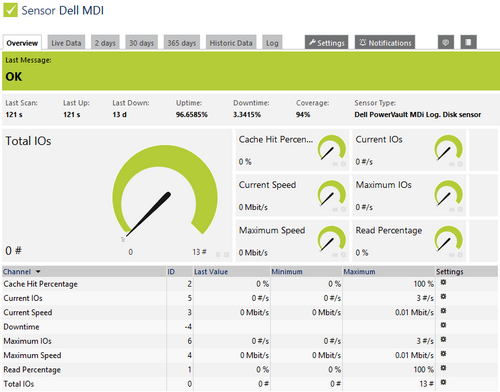Click gear icon on Cache Hit Percentage gauge

coord(343,164)
